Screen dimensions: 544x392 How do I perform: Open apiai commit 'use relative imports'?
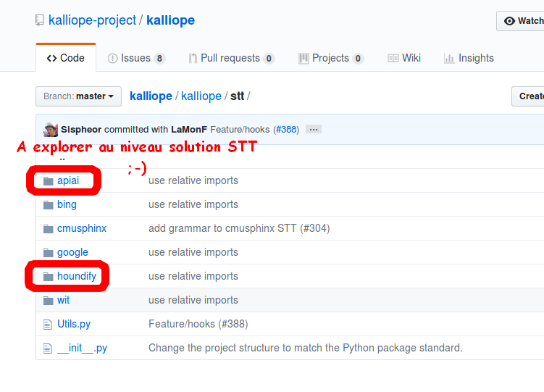pyautogui.click(x=193, y=180)
